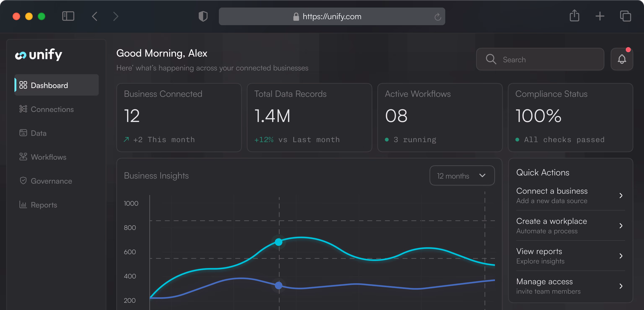Click the '+12%' text
This screenshot has width=644, height=310.
(264, 140)
